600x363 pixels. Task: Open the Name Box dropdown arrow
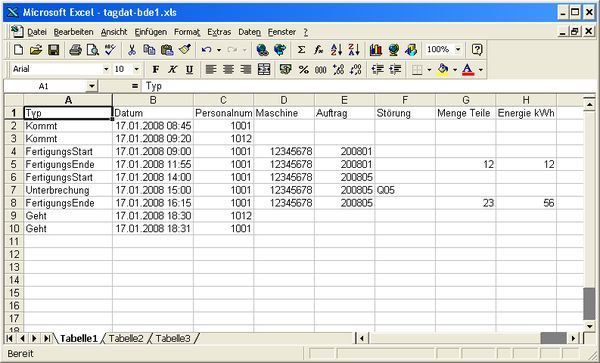pyautogui.click(x=91, y=86)
